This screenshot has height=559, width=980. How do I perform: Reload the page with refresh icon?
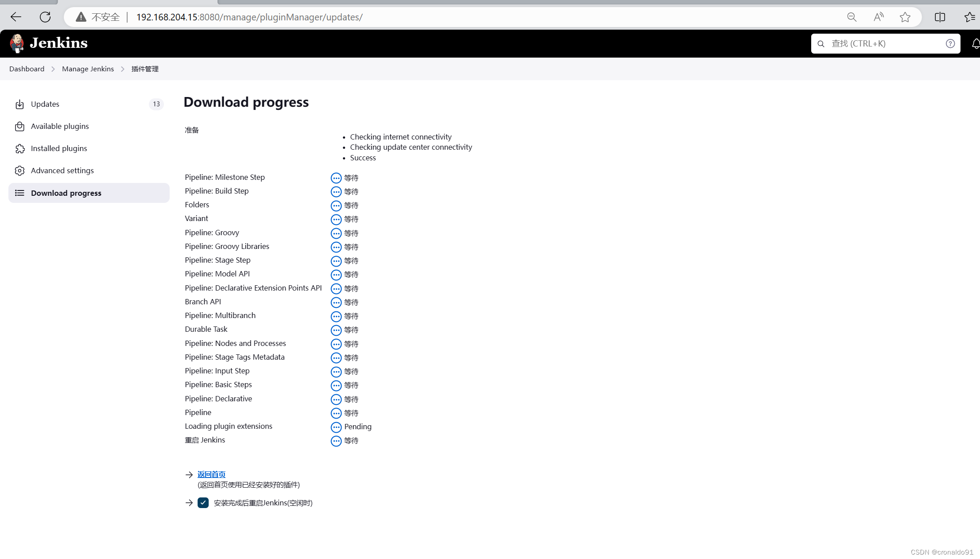pyautogui.click(x=45, y=17)
